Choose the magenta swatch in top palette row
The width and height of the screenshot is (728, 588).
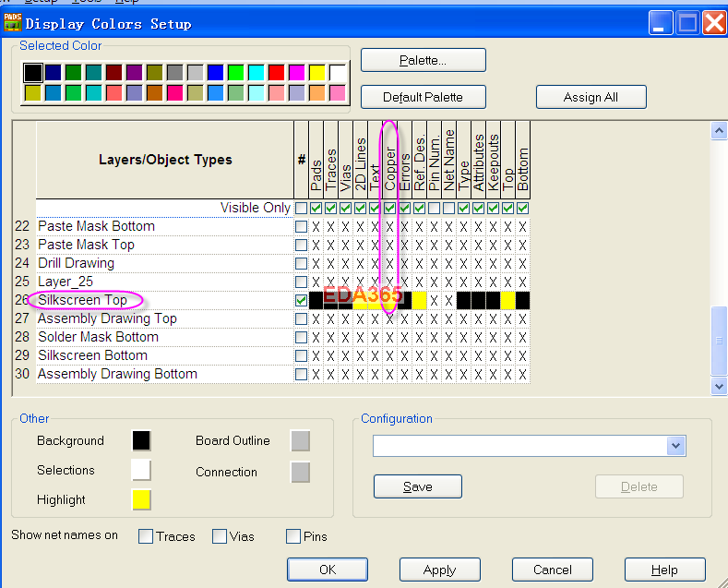tap(297, 73)
